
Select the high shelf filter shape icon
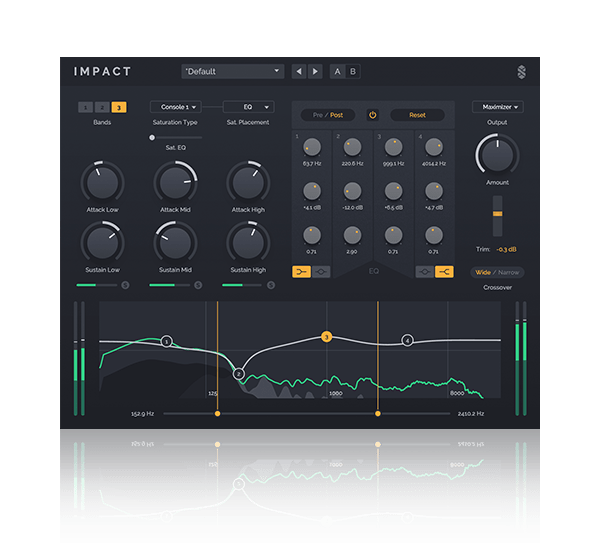click(x=444, y=272)
